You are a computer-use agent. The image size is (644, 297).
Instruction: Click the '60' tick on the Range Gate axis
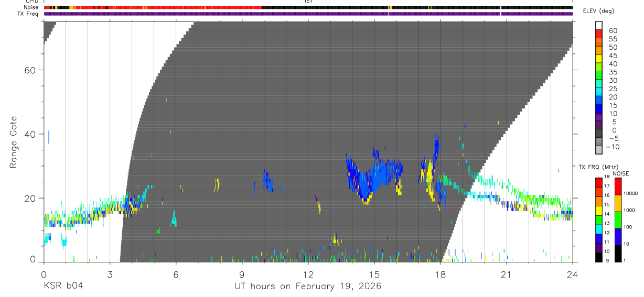click(31, 70)
